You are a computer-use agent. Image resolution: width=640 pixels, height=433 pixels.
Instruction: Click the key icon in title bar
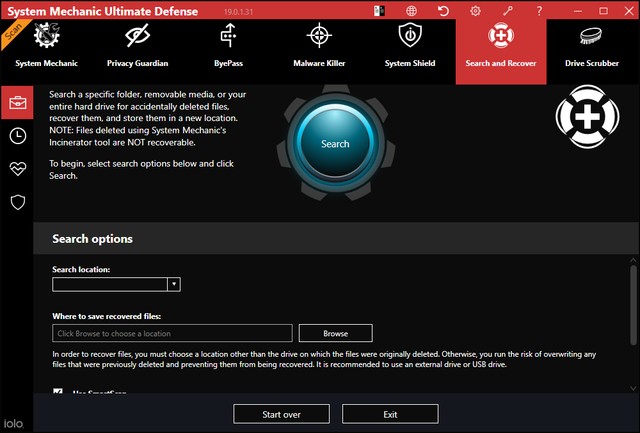coord(507,11)
